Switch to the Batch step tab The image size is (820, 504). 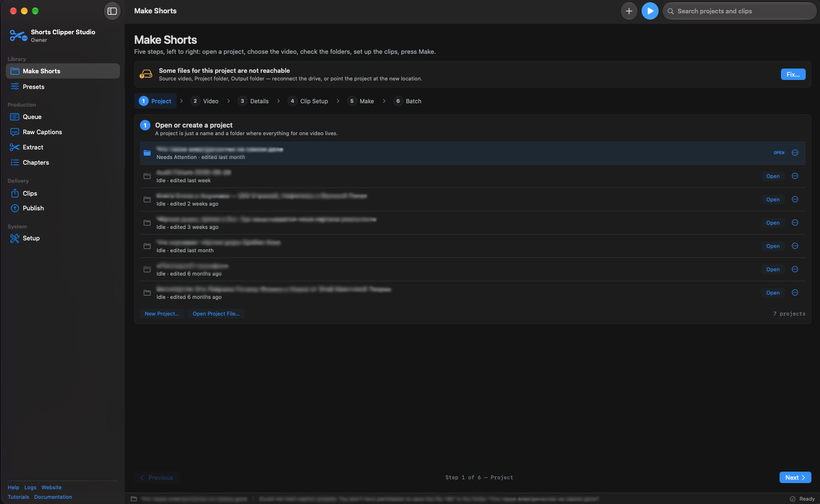(408, 101)
